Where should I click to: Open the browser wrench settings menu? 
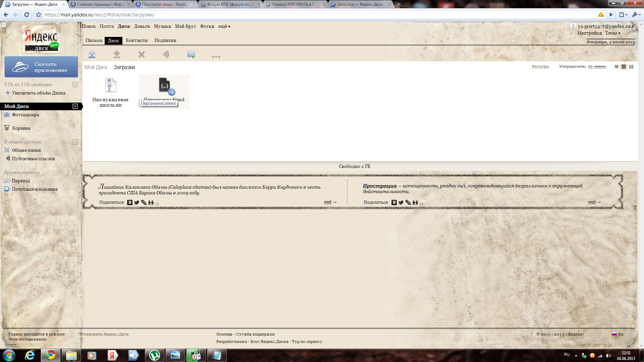[x=636, y=14]
